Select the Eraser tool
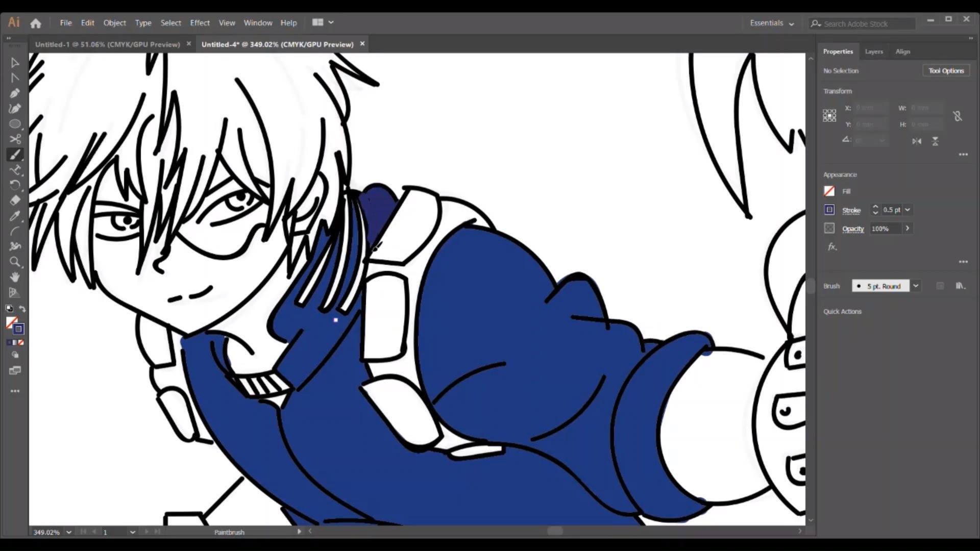Viewport: 980px width, 551px height. tap(15, 201)
